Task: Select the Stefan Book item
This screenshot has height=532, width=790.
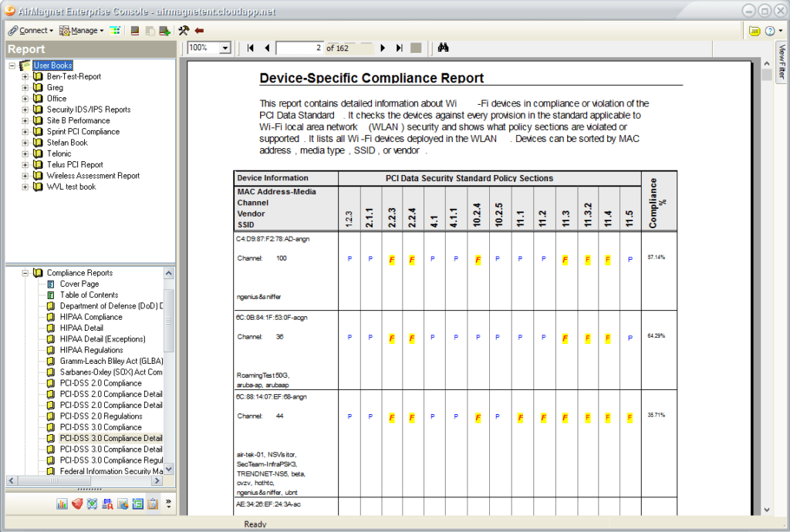Action: coord(67,143)
